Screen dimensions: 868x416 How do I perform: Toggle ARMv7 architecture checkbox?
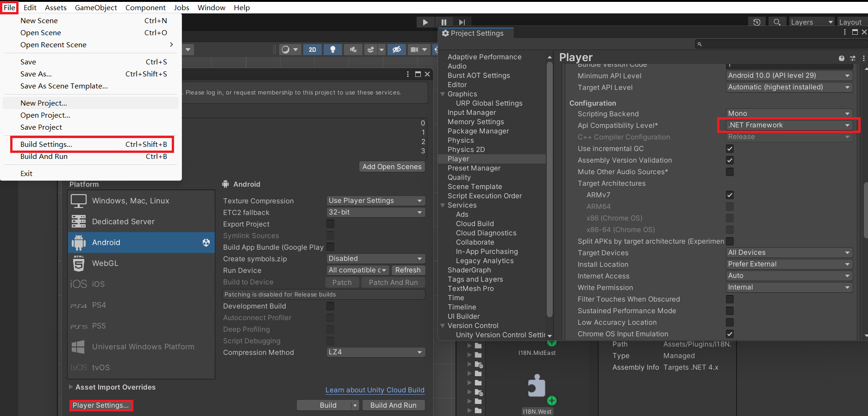730,195
